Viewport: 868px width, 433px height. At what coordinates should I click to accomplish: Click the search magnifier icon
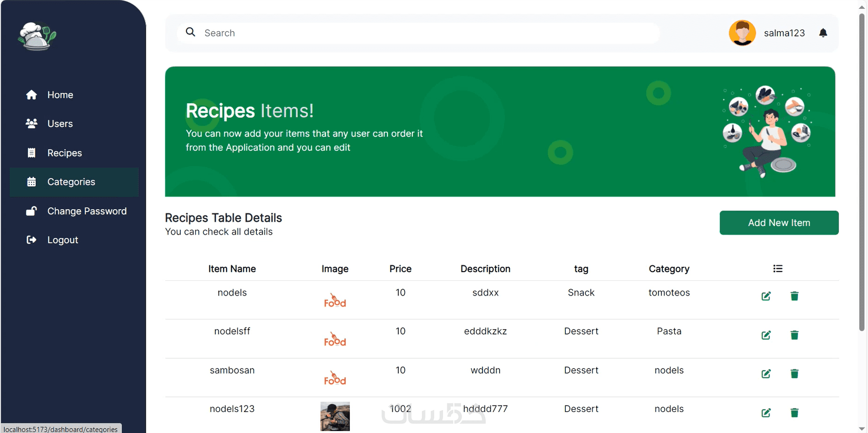(x=191, y=32)
